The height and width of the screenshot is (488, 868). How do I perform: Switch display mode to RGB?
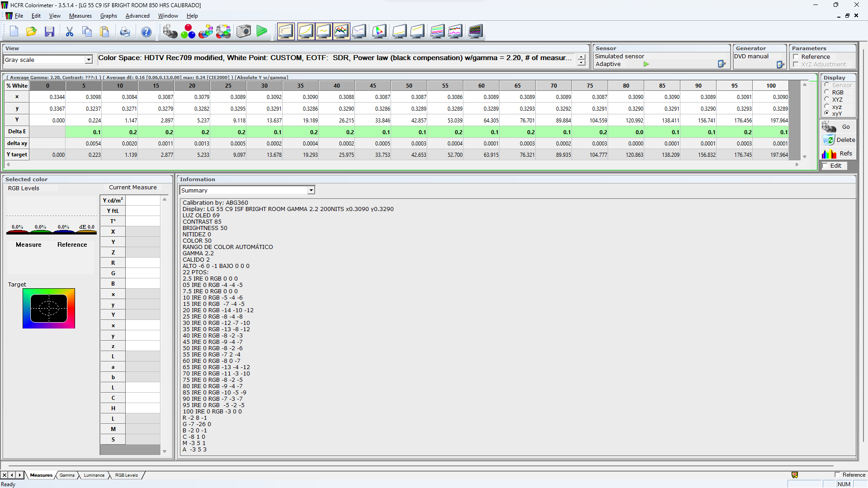827,92
